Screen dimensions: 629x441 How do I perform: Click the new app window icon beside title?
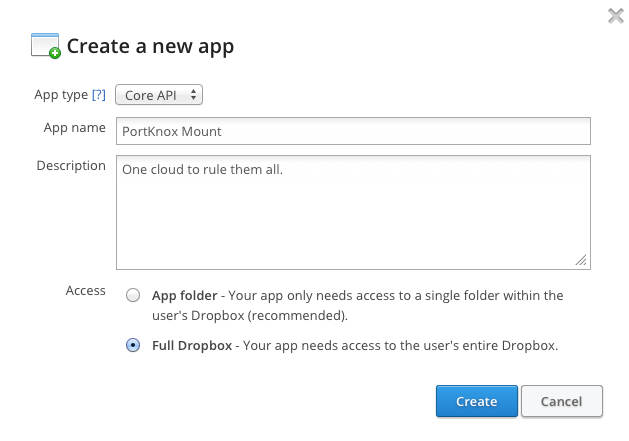pos(45,45)
